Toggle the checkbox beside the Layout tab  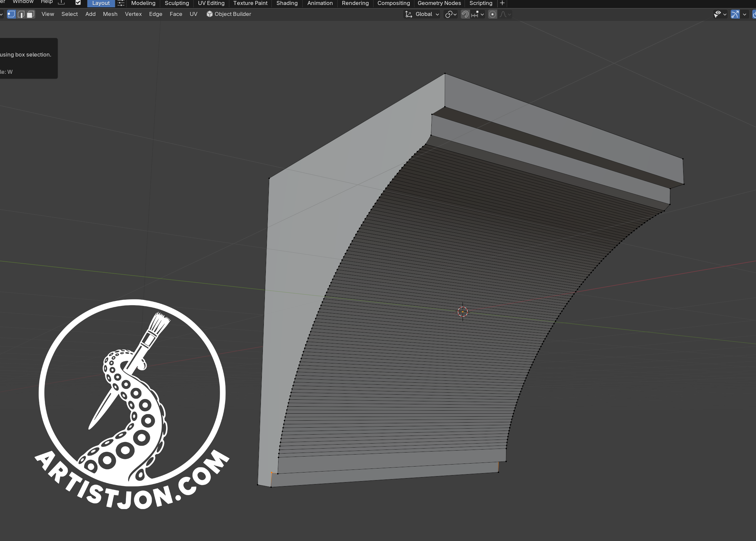(x=78, y=3)
